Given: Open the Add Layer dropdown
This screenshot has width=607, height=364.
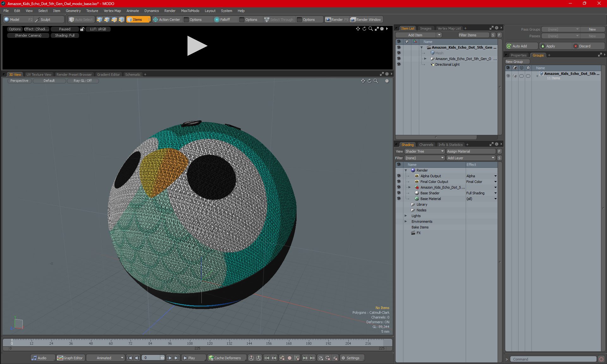Looking at the screenshot, I should coord(470,158).
